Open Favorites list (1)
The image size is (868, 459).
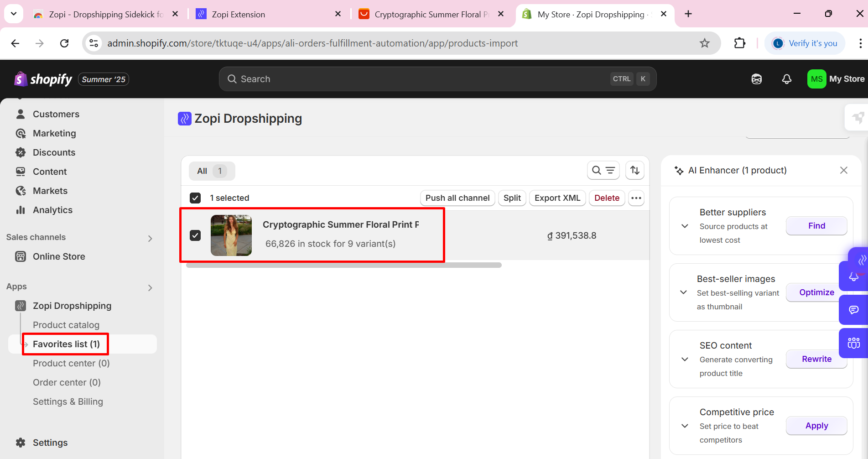(66, 344)
